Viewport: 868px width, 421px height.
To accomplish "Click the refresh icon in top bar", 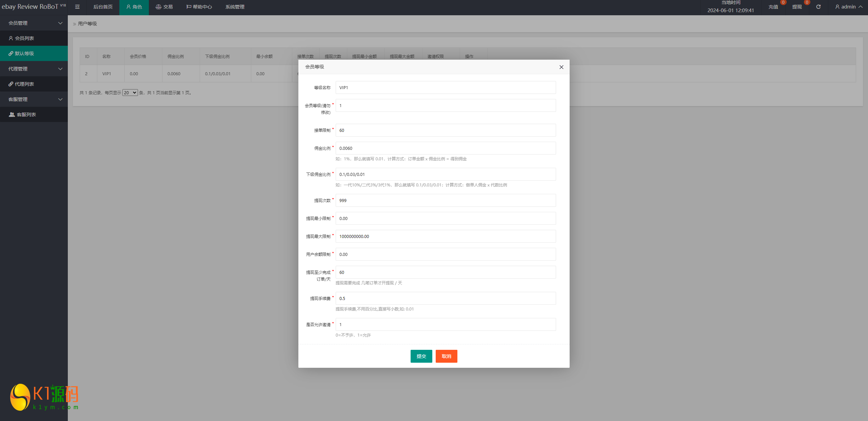I will 818,7.
